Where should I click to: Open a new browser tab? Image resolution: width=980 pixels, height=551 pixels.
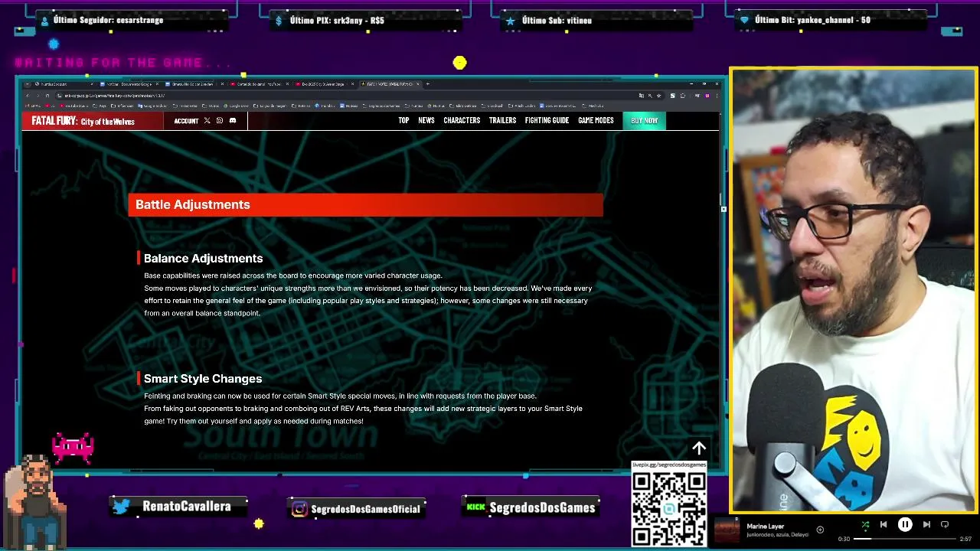point(428,84)
